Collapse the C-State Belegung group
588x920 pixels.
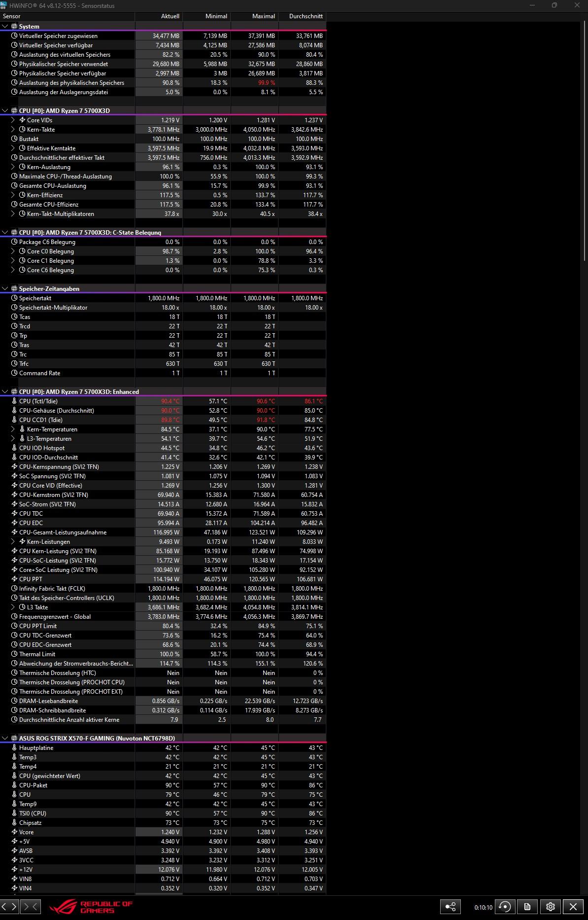click(x=5, y=232)
